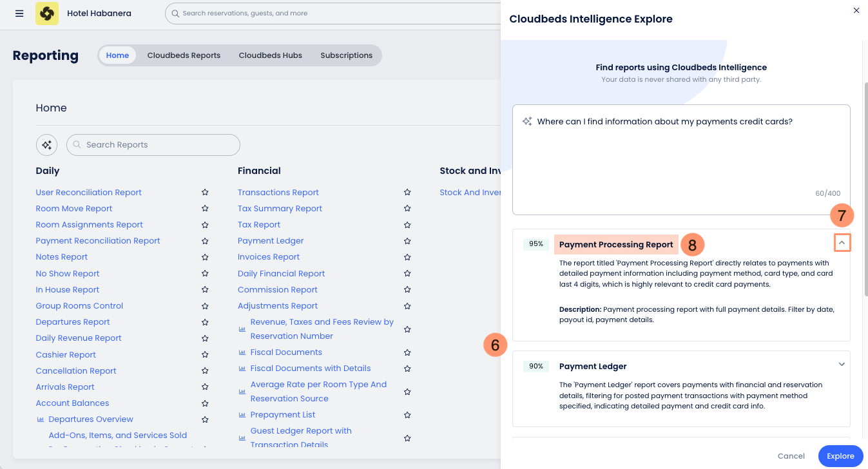This screenshot has height=469, width=868.
Task: Click star next to Average Rate per Room Type
Action: pos(407,392)
